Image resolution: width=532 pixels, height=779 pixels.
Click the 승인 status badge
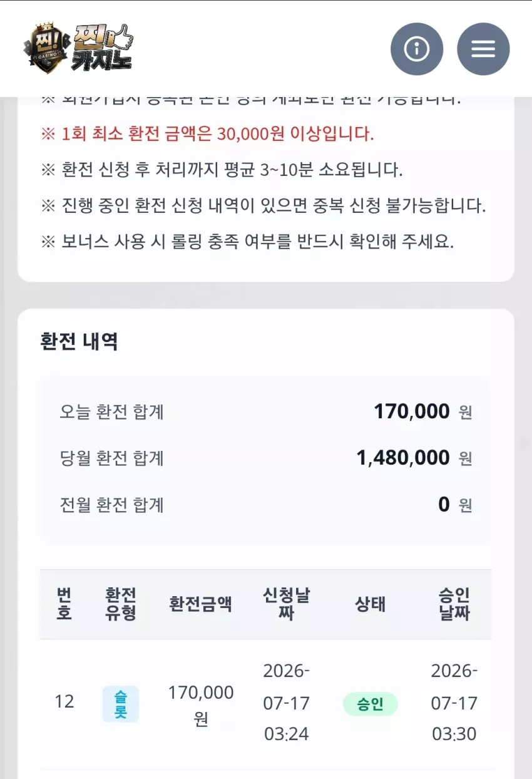pyautogui.click(x=371, y=704)
